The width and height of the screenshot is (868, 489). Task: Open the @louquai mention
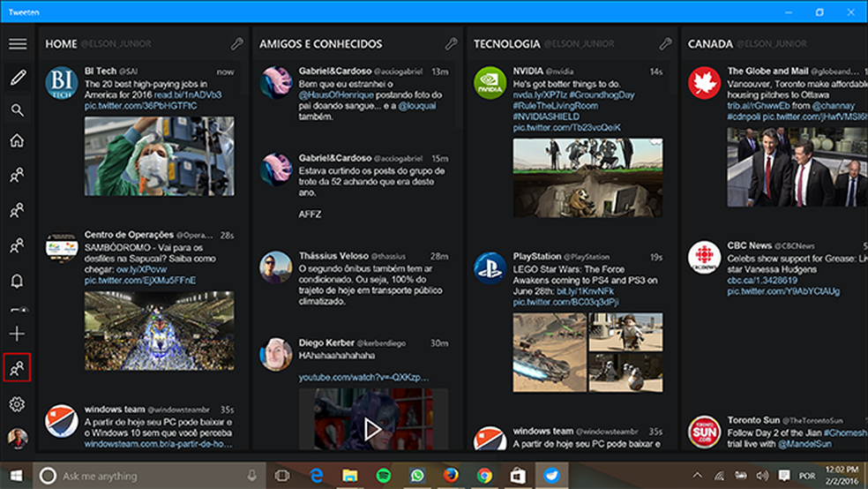pyautogui.click(x=417, y=106)
